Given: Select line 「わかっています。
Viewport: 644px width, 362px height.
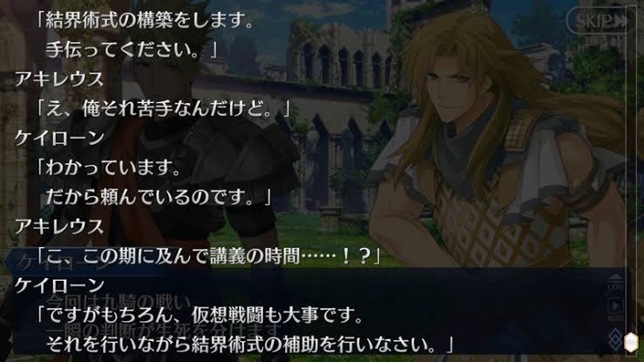Looking at the screenshot, I should click(108, 167).
